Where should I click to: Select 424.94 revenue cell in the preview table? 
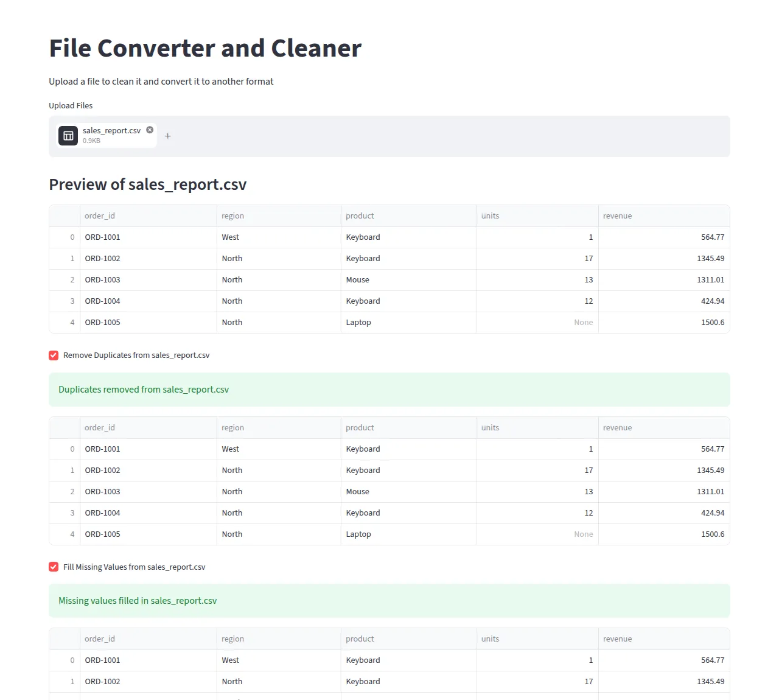tap(664, 301)
